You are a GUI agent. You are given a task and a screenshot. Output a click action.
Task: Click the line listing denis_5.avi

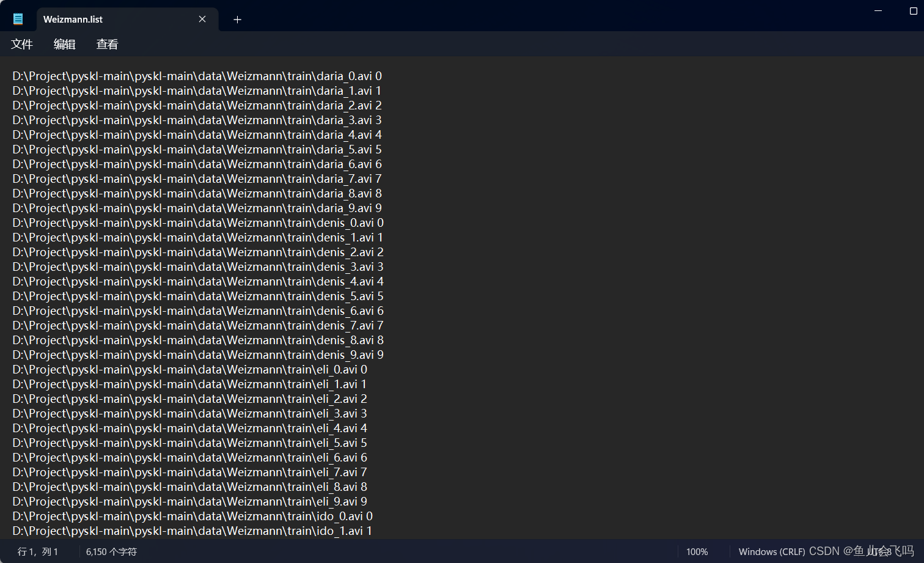tap(197, 296)
